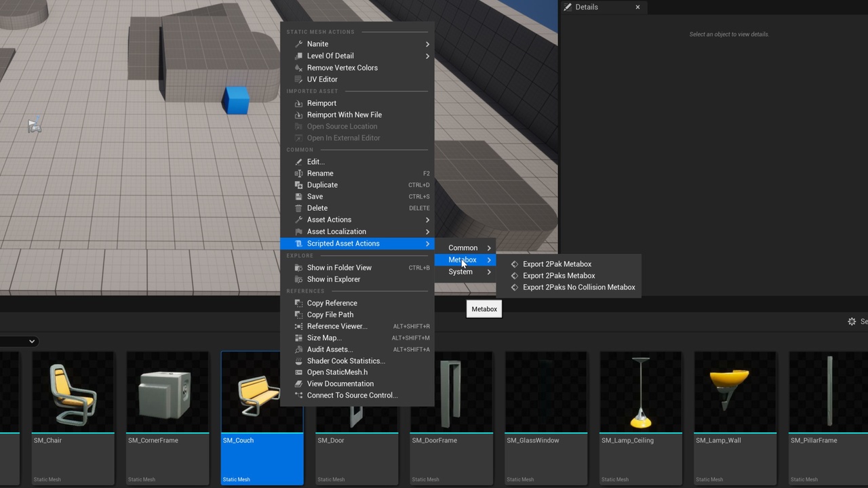Screen dimensions: 868x488
Task: Click the Size Map icon
Action: click(x=298, y=338)
